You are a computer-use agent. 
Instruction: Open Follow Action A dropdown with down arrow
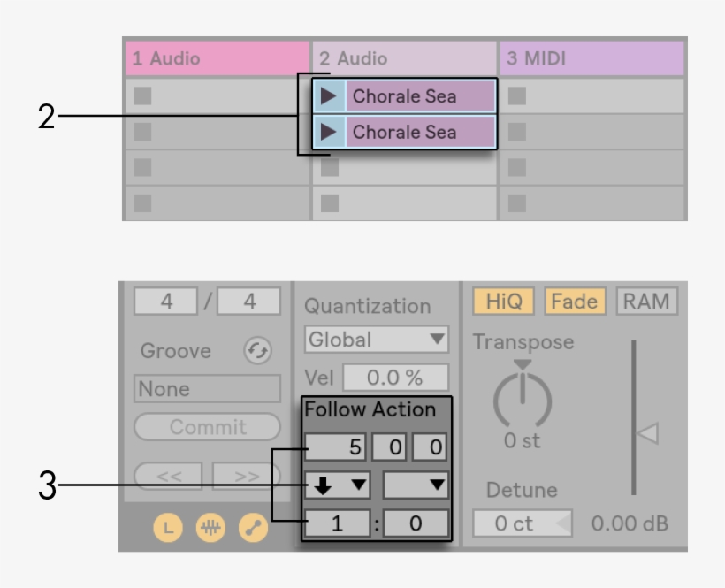coord(338,485)
